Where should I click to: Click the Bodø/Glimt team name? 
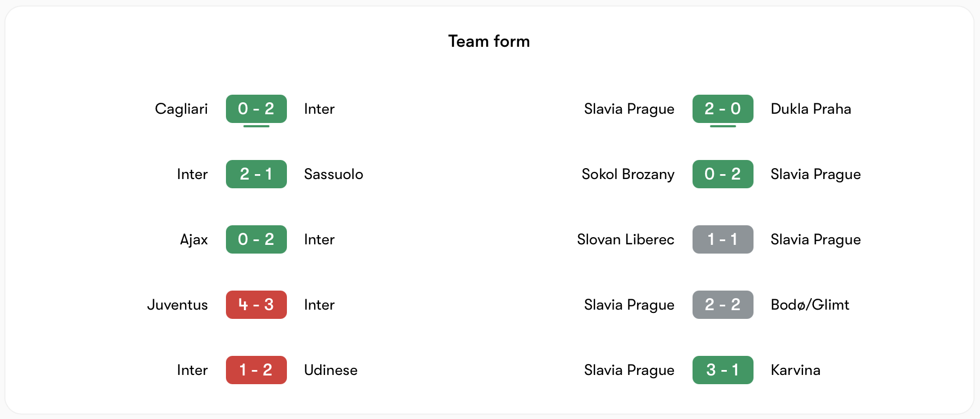(x=810, y=305)
